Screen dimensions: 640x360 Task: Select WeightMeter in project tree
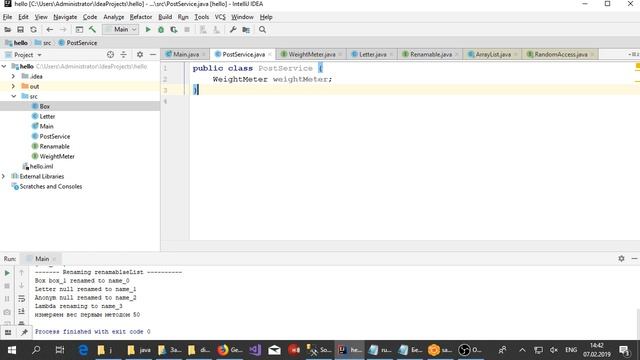(57, 156)
